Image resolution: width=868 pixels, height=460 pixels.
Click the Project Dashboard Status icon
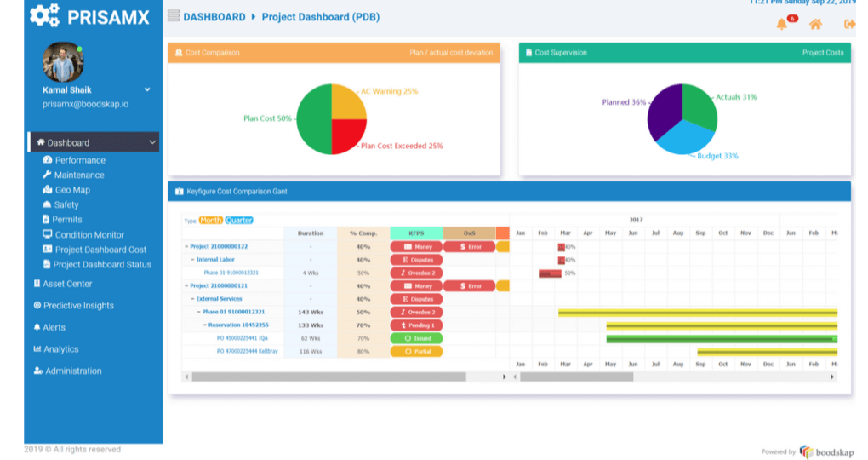click(x=47, y=264)
